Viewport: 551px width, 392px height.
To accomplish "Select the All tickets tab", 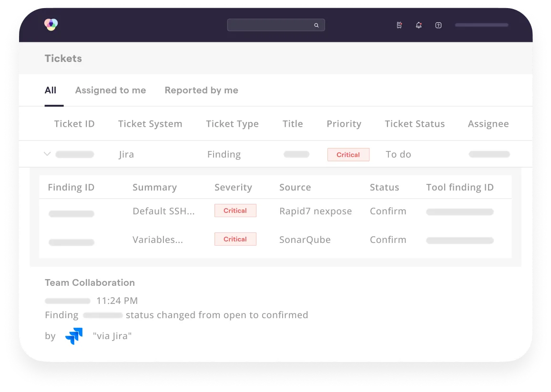I will coord(51,90).
